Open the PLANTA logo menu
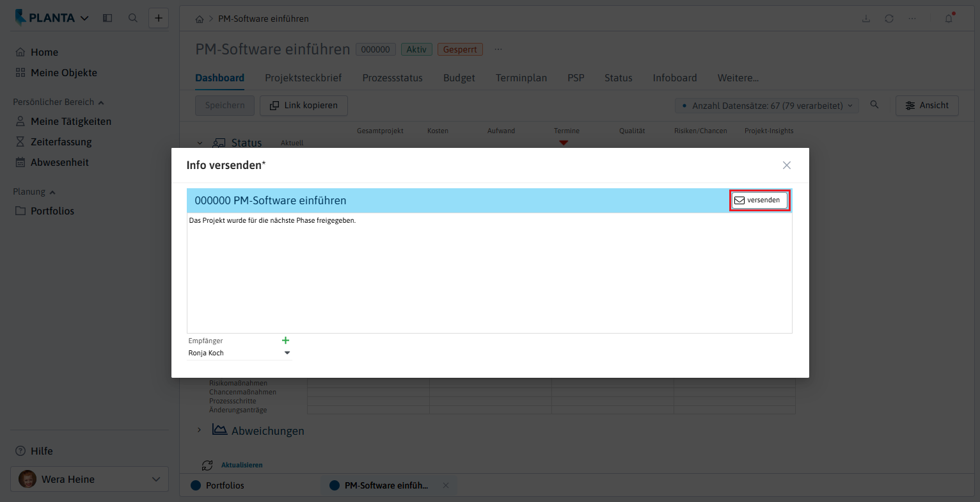The height and width of the screenshot is (502, 980). [x=52, y=18]
